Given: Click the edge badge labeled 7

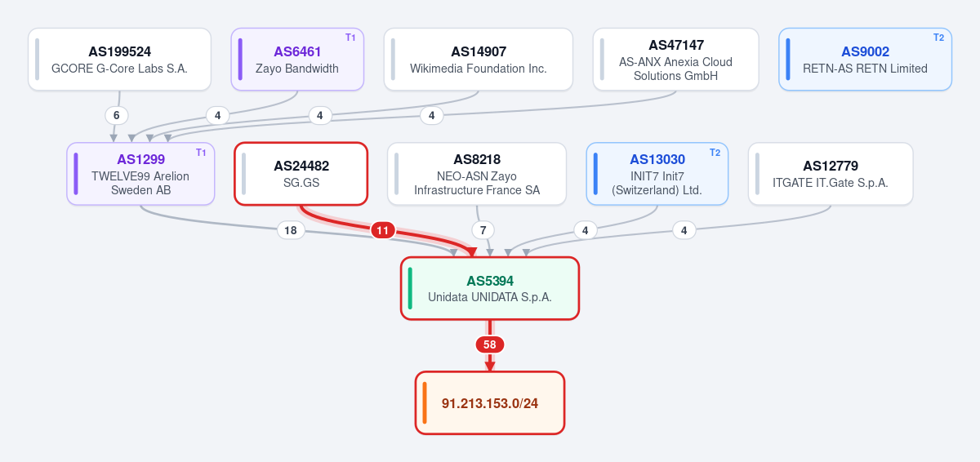Looking at the screenshot, I should click(x=483, y=230).
